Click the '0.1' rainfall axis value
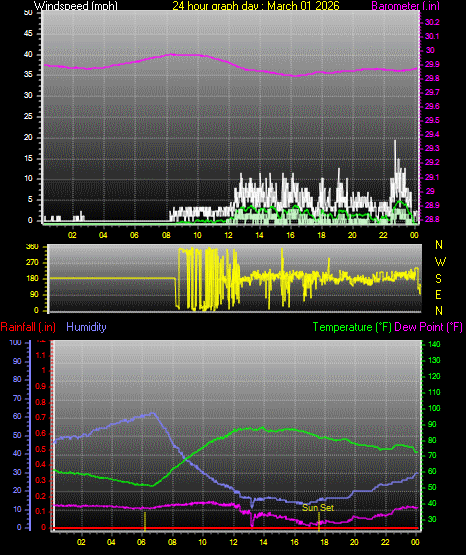The width and height of the screenshot is (466, 555). coord(41,511)
